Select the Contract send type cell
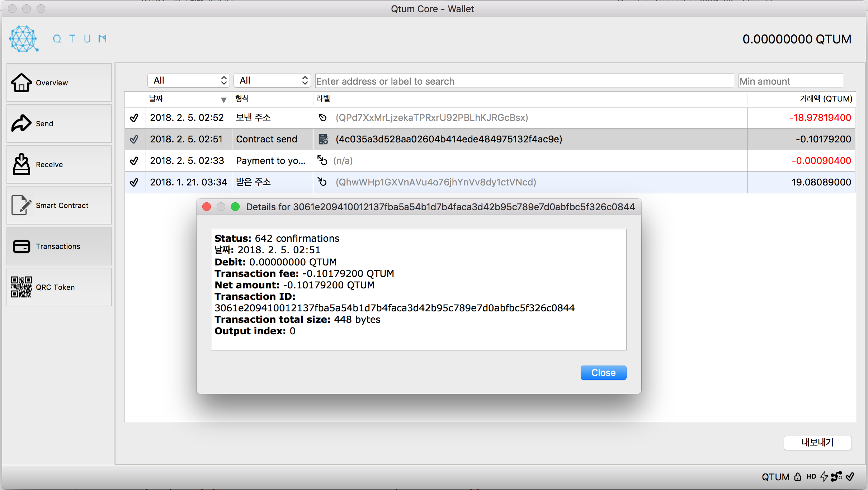868x490 pixels. 273,139
